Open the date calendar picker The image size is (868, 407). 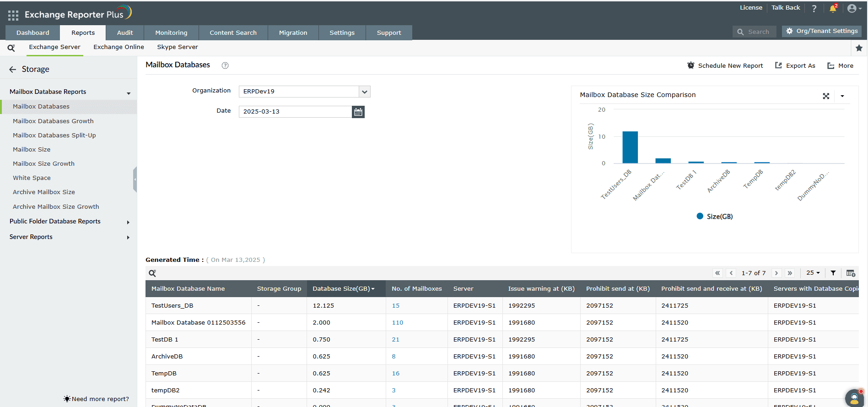[x=358, y=112]
